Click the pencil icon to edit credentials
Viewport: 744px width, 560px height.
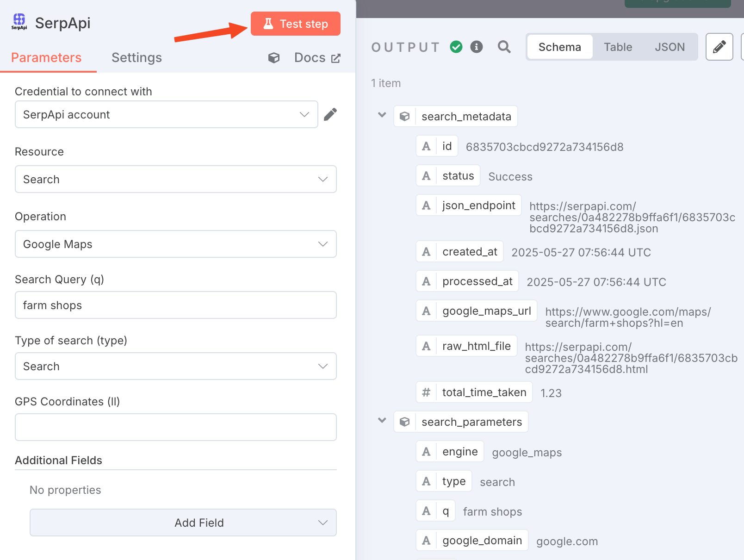point(330,114)
